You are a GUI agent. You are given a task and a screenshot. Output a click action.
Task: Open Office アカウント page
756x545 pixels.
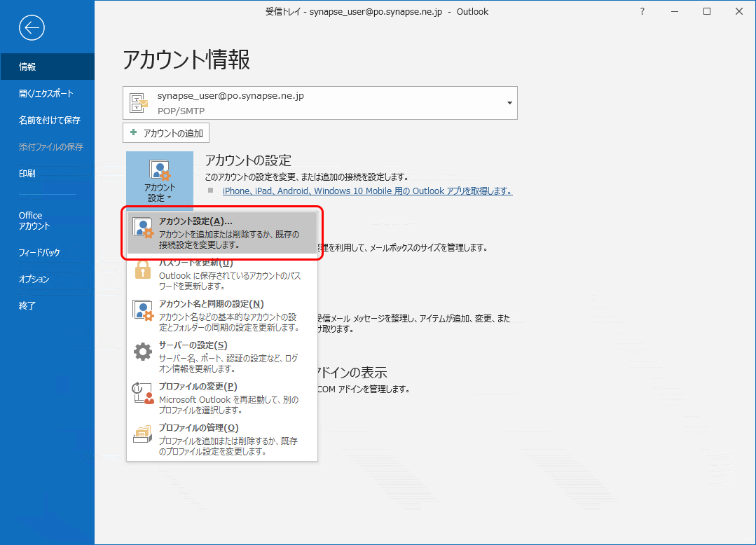(x=47, y=221)
